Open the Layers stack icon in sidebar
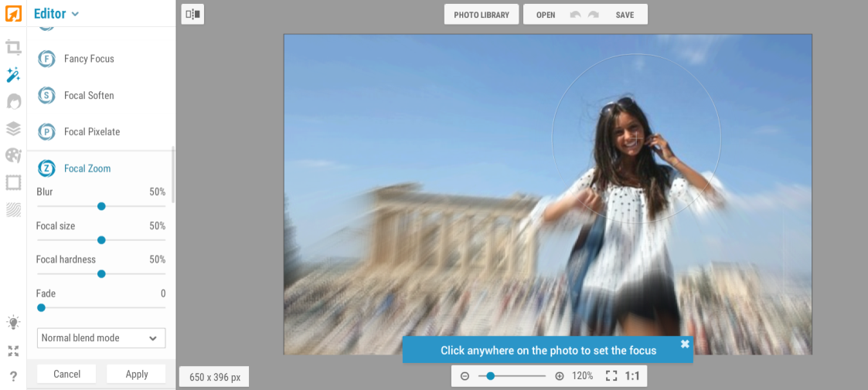The width and height of the screenshot is (868, 390). (13, 128)
